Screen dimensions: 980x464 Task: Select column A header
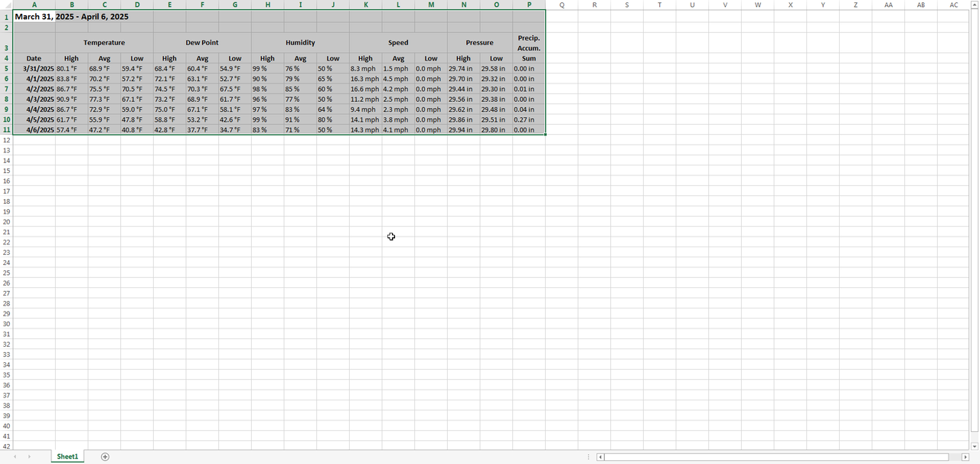pyautogui.click(x=34, y=5)
